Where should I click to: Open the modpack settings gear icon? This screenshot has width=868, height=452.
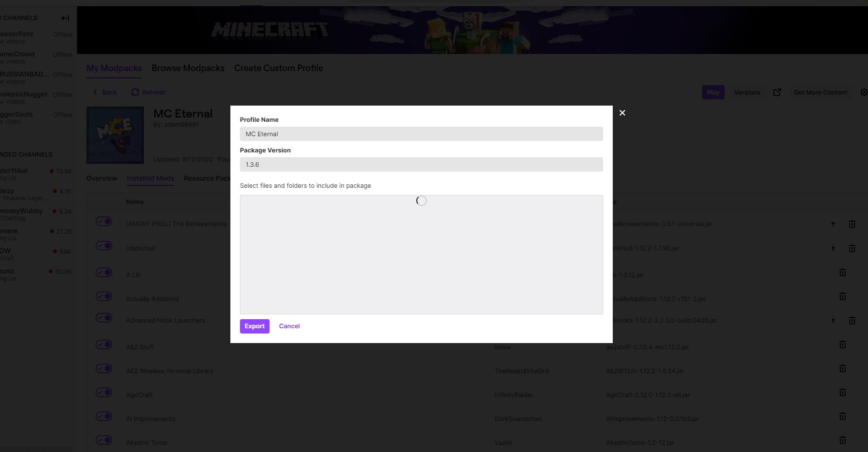[x=864, y=92]
